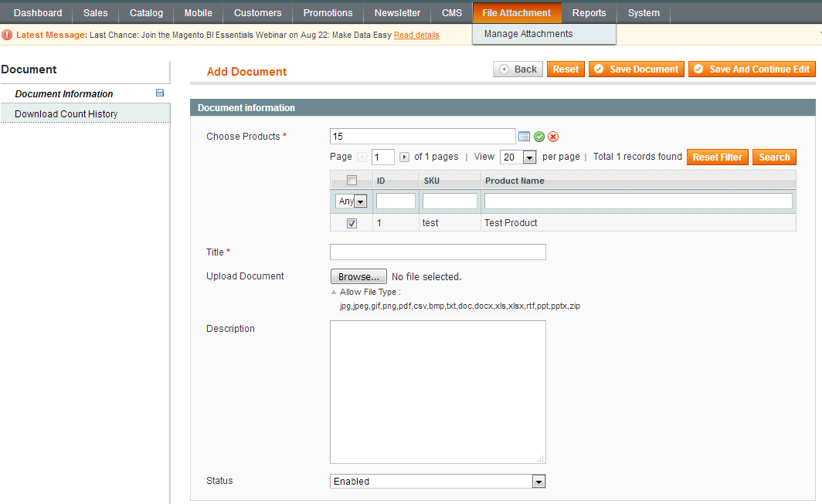Screen dimensions: 822x504
Task: Go to next page arrow in pager
Action: 404,157
